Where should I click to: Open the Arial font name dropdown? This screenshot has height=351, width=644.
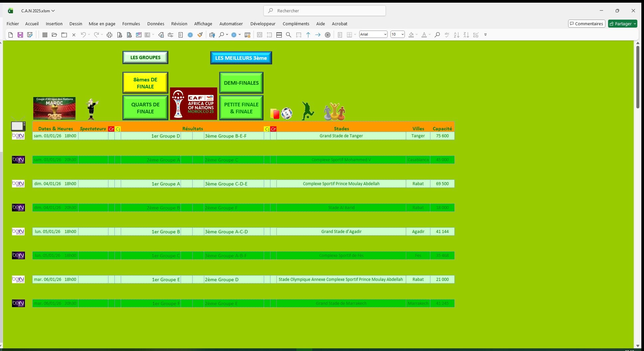point(385,35)
